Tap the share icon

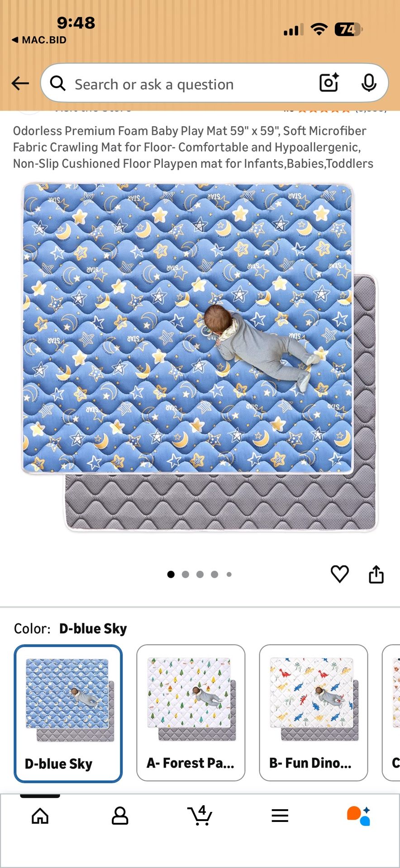click(x=376, y=574)
